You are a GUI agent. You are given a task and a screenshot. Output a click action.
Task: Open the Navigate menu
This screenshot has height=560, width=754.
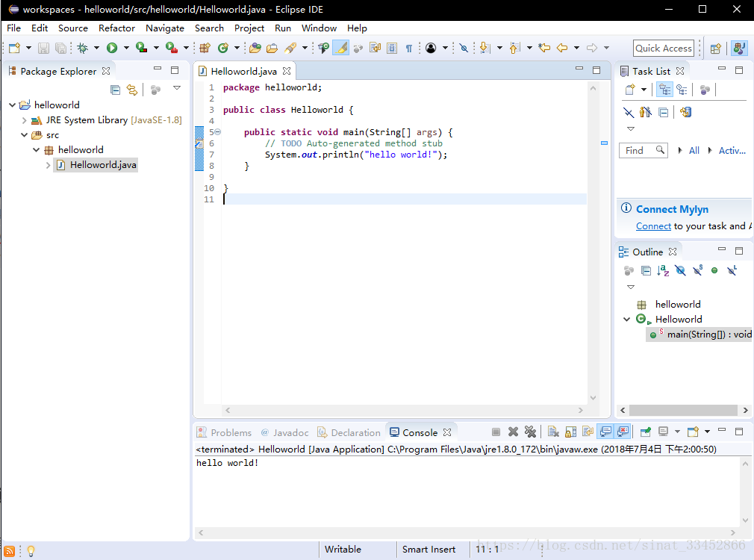165,28
